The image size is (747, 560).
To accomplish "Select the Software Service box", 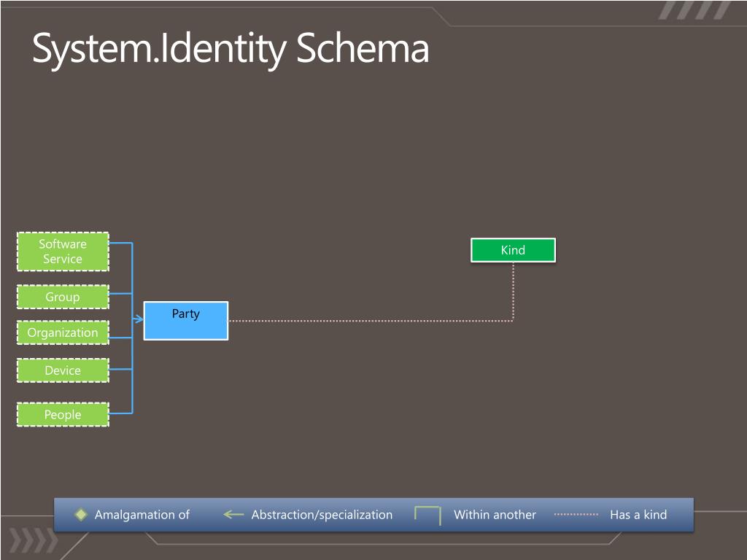I will pyautogui.click(x=63, y=252).
